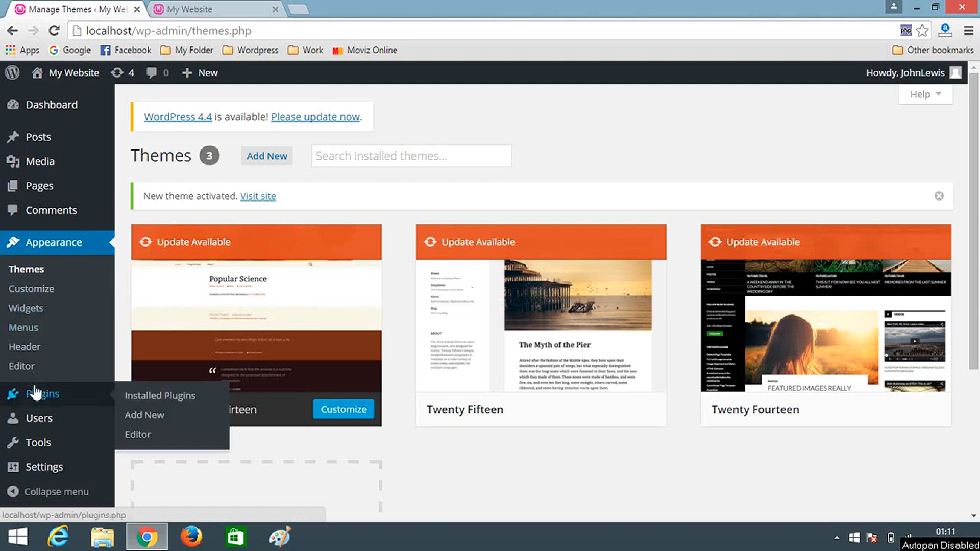Follow the WordPress 4.4 link
Image resolution: width=980 pixels, height=551 pixels.
178,117
